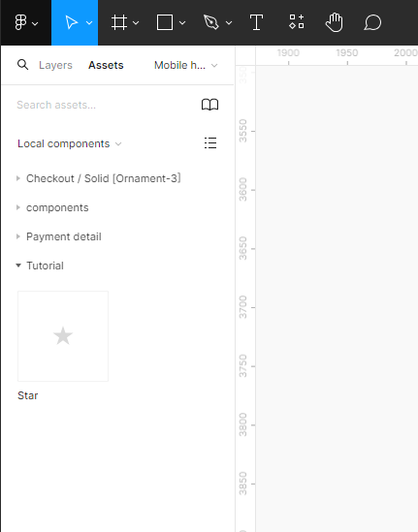Select the Rectangle shape tool
The height and width of the screenshot is (532, 418).
pyautogui.click(x=165, y=22)
